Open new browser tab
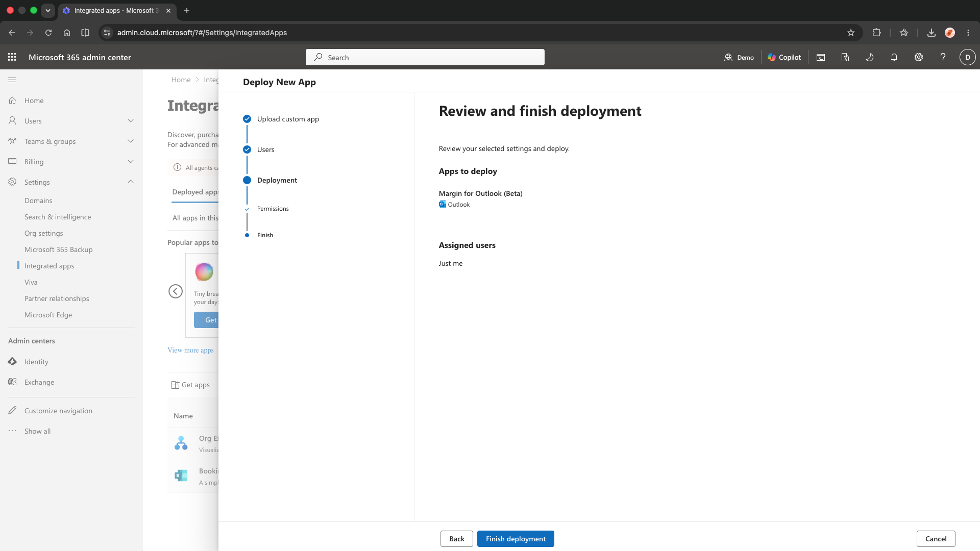The width and height of the screenshot is (980, 551). [x=187, y=10]
